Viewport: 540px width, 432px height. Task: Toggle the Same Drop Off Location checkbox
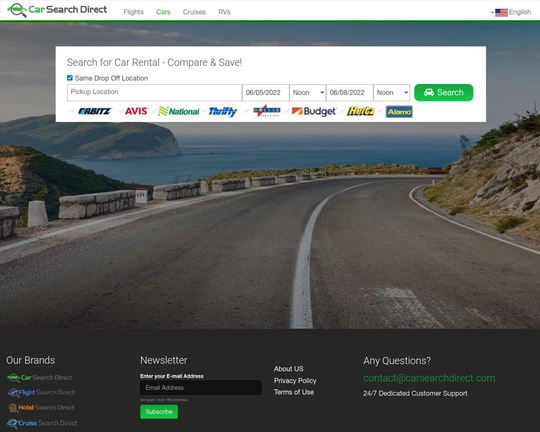(x=70, y=78)
